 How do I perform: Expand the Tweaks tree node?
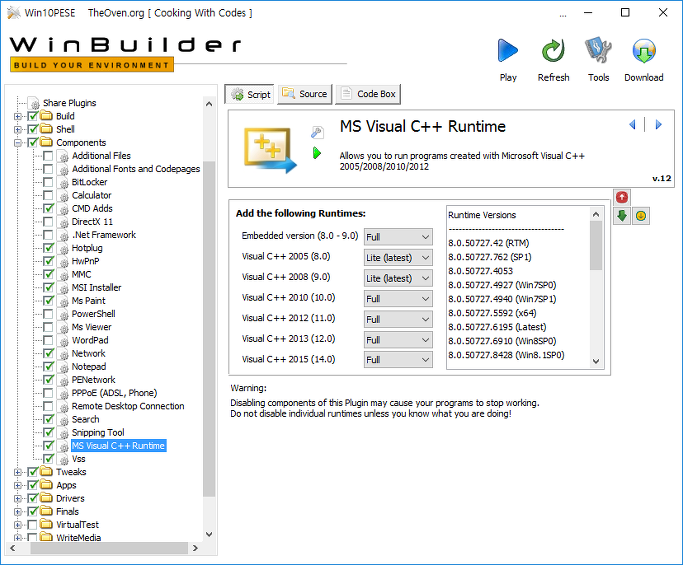click(18, 472)
